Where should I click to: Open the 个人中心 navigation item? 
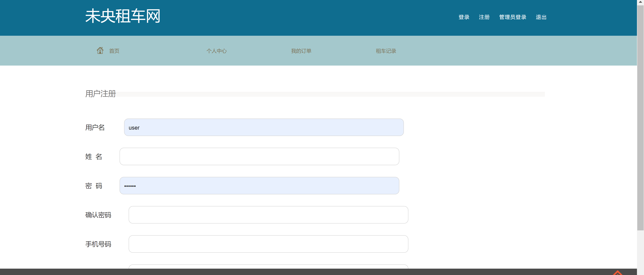click(x=217, y=51)
